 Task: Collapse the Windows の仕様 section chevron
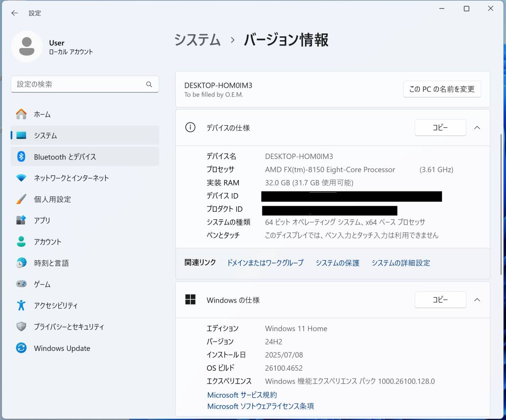477,300
